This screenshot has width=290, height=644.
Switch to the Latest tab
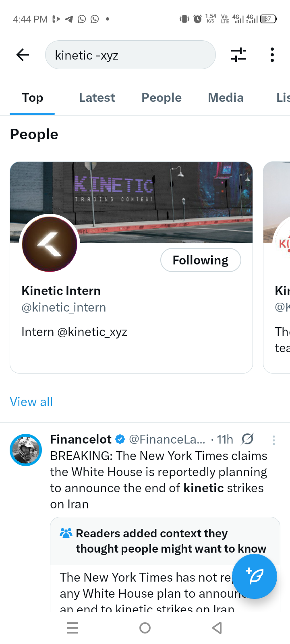click(97, 98)
